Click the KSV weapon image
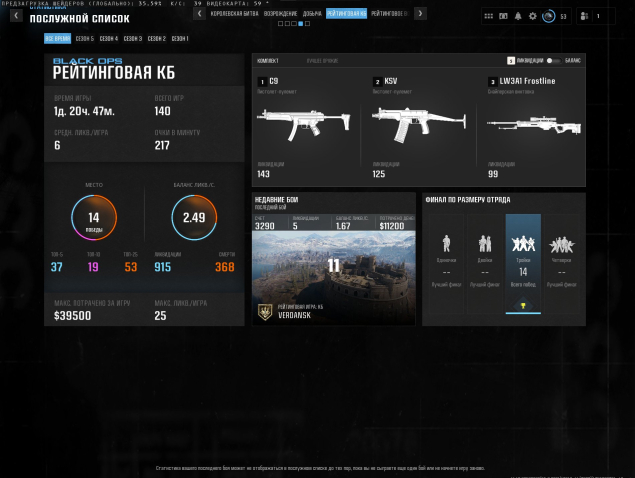This screenshot has height=478, width=635. pos(419,124)
